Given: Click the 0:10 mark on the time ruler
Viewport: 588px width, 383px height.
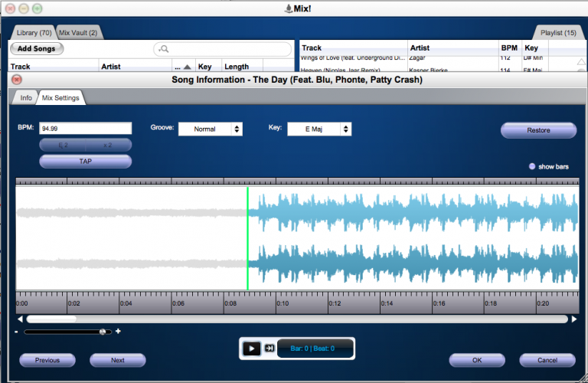Looking at the screenshot, I should (x=283, y=303).
